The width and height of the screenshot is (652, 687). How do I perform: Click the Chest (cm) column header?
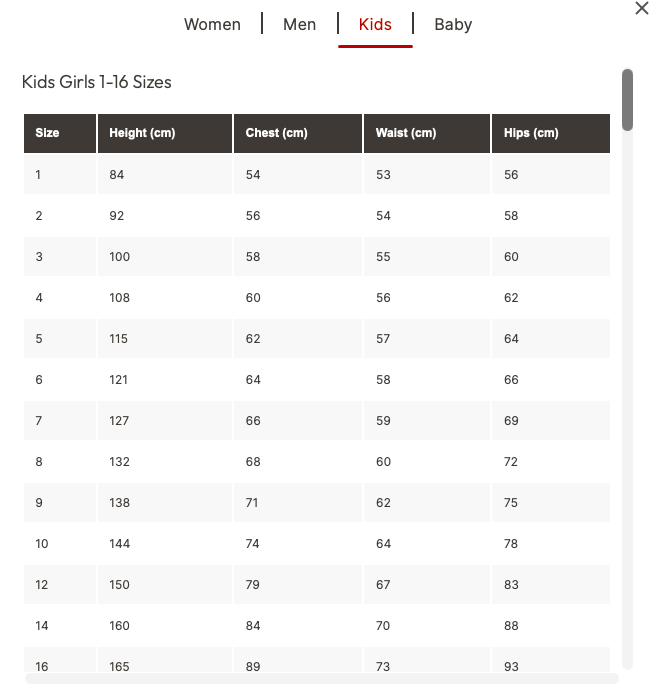[298, 133]
